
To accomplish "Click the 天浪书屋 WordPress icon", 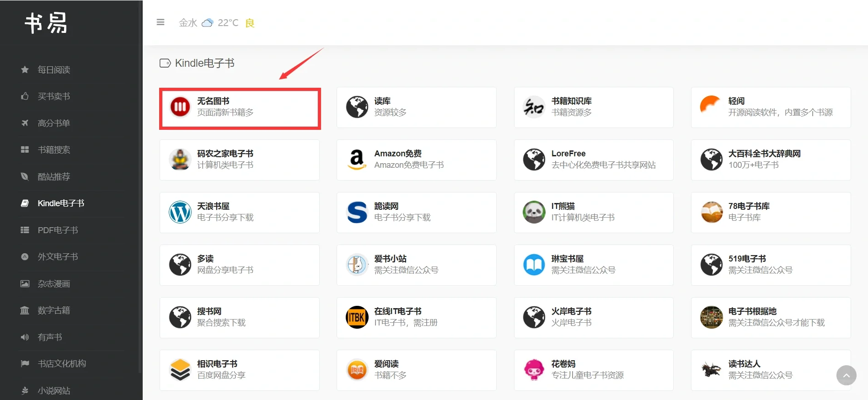I will (x=180, y=212).
